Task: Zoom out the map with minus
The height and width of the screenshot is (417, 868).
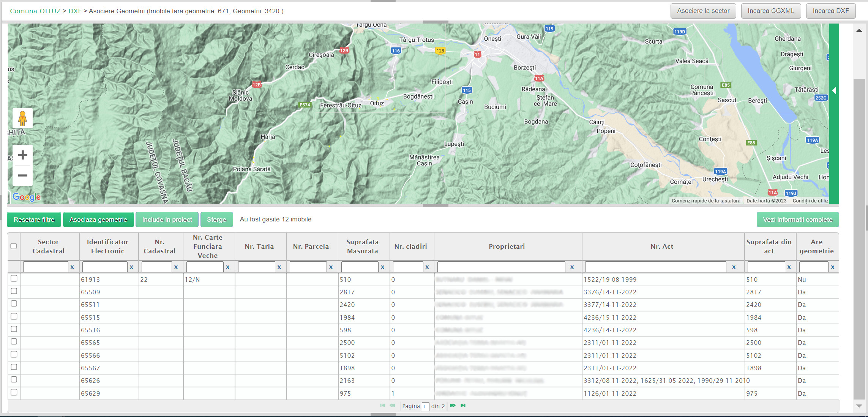Action: 22,175
